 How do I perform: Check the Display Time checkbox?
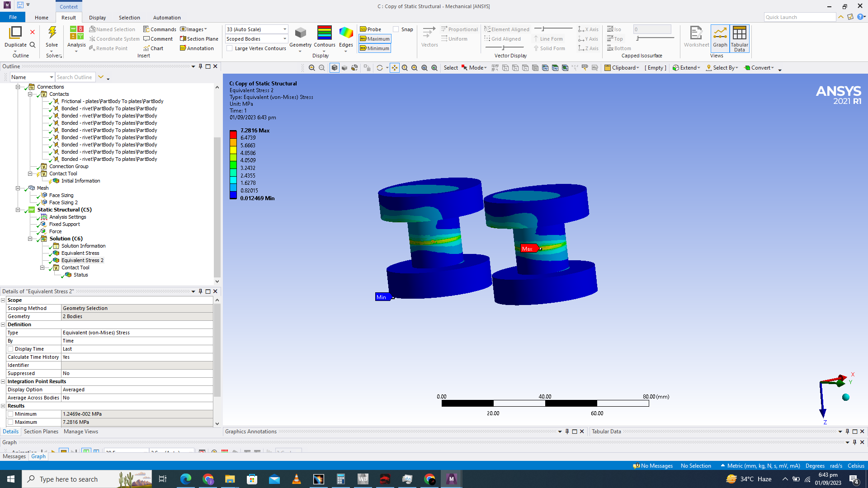pyautogui.click(x=10, y=349)
